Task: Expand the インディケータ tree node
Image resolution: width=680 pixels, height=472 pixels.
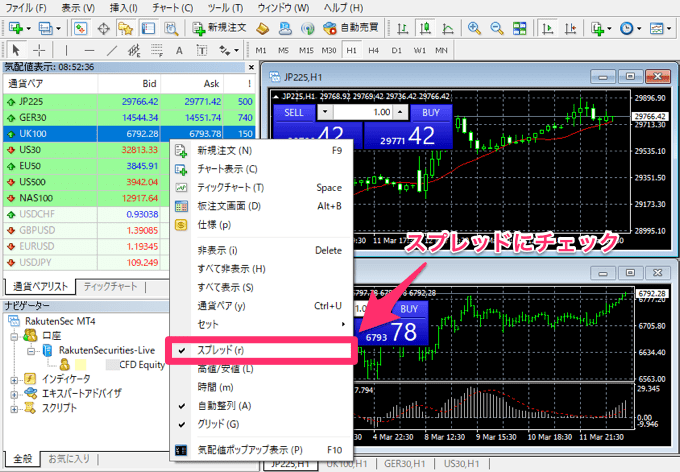Action: tap(14, 380)
